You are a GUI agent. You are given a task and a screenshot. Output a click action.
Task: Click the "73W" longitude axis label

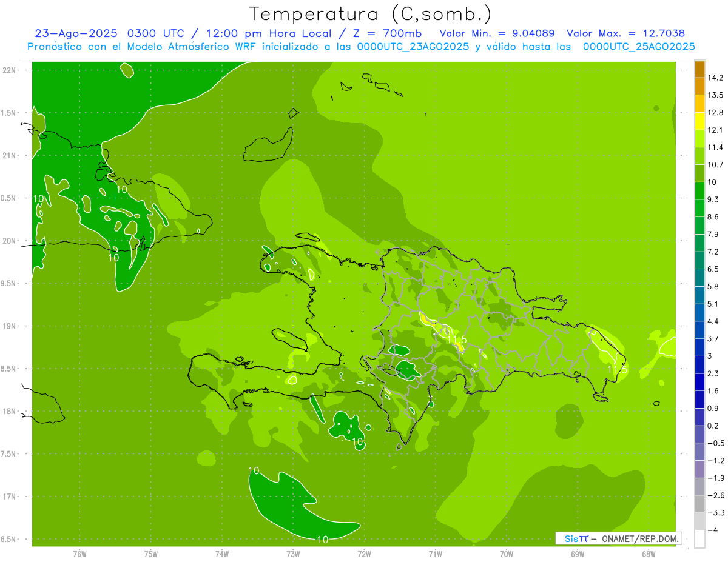(293, 554)
